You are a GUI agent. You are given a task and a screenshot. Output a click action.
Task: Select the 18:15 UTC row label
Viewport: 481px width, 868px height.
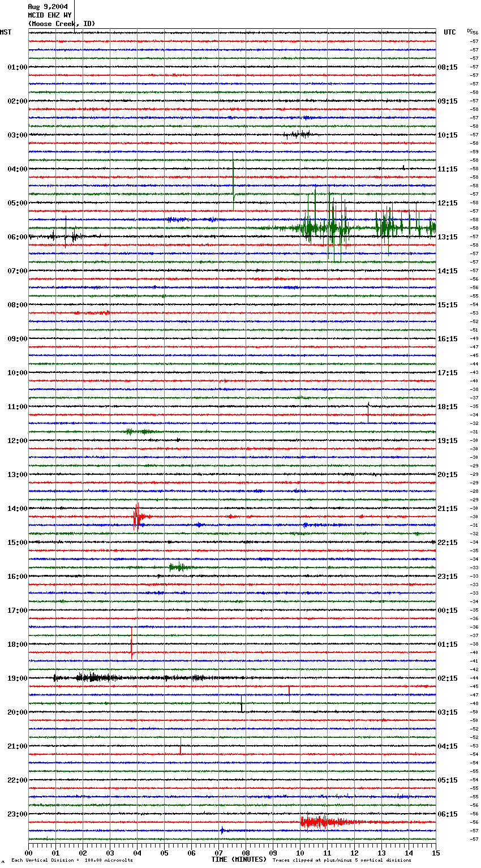click(x=448, y=407)
